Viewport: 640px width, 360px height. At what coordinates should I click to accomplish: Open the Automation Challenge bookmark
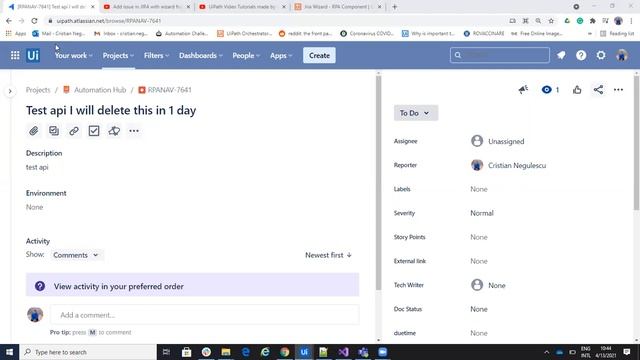pos(182,33)
